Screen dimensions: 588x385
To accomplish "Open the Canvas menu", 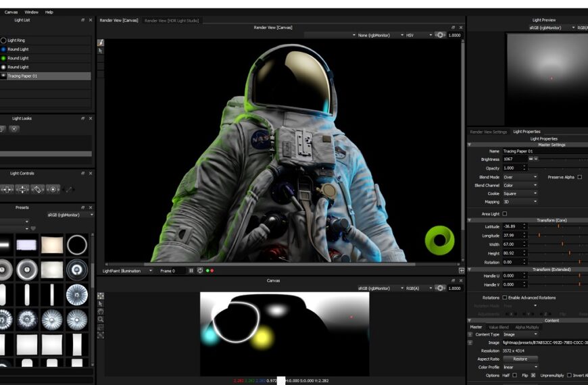I will [x=11, y=12].
